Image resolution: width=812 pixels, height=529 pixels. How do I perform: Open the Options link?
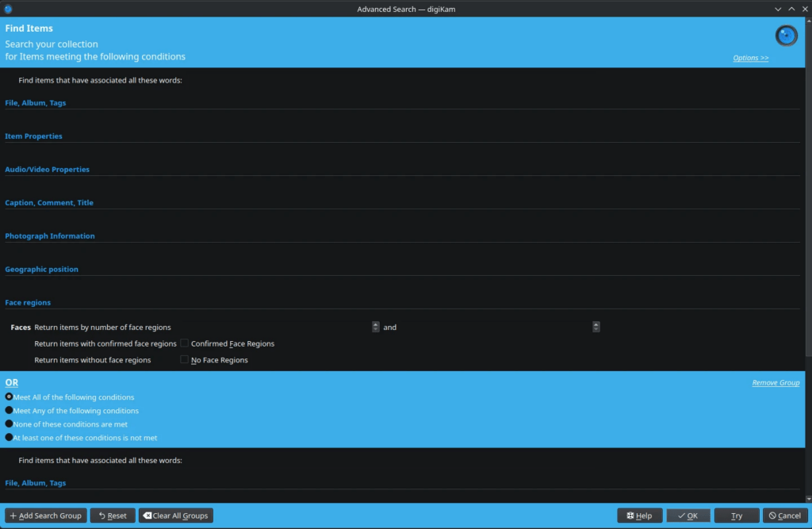pos(750,58)
